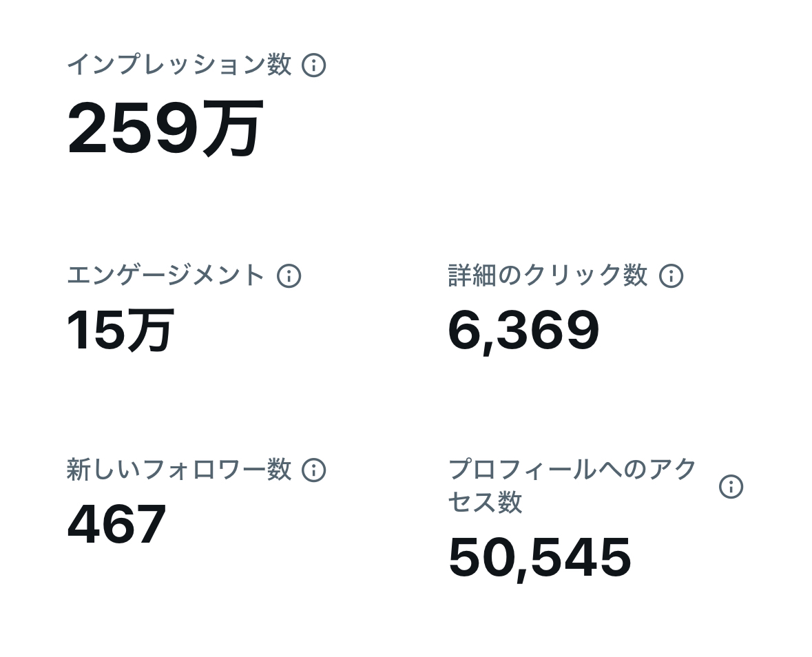Screen dimensions: 812x657
Task: Click the 万 unit after 259
Action: (x=231, y=129)
